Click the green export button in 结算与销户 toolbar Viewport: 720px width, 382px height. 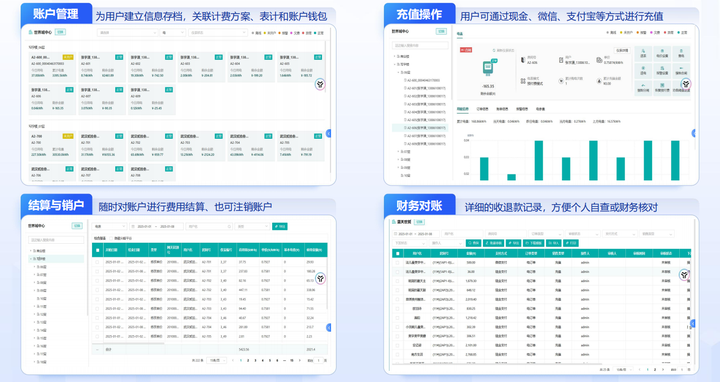tap(279, 226)
